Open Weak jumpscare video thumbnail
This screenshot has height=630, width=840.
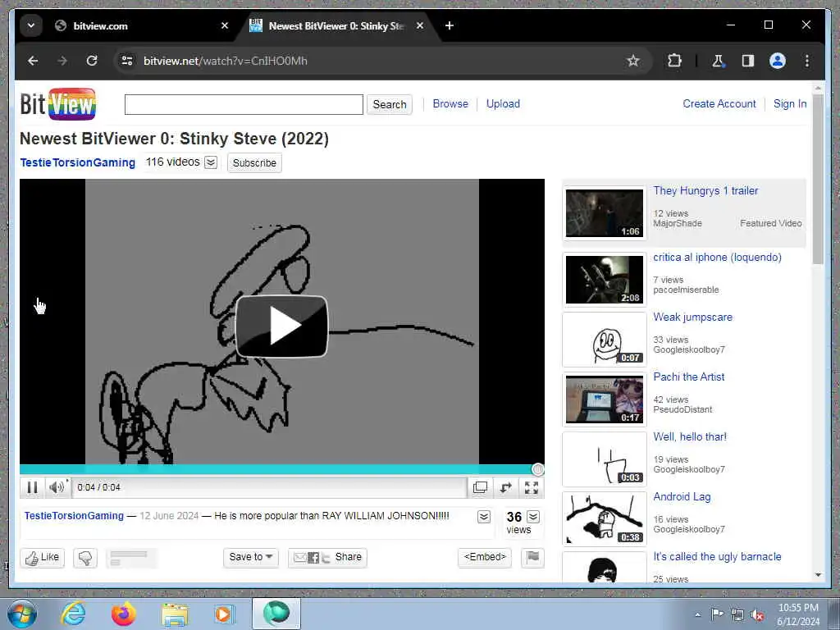pos(605,340)
